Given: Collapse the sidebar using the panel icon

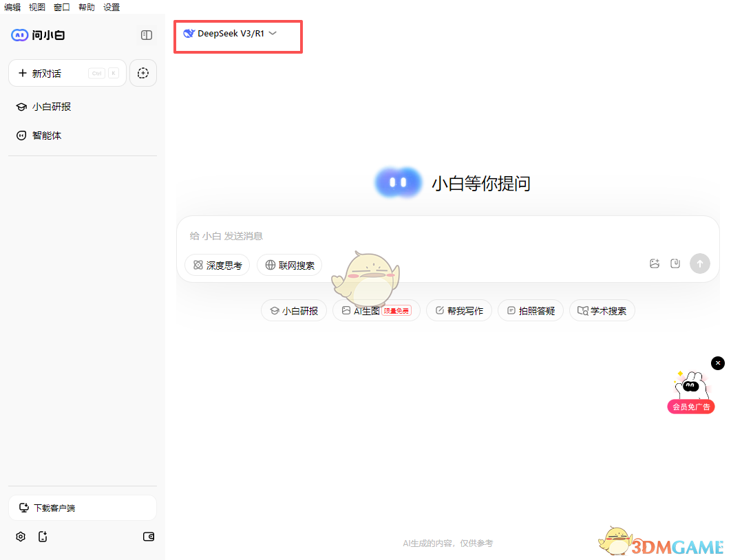Looking at the screenshot, I should click(146, 34).
